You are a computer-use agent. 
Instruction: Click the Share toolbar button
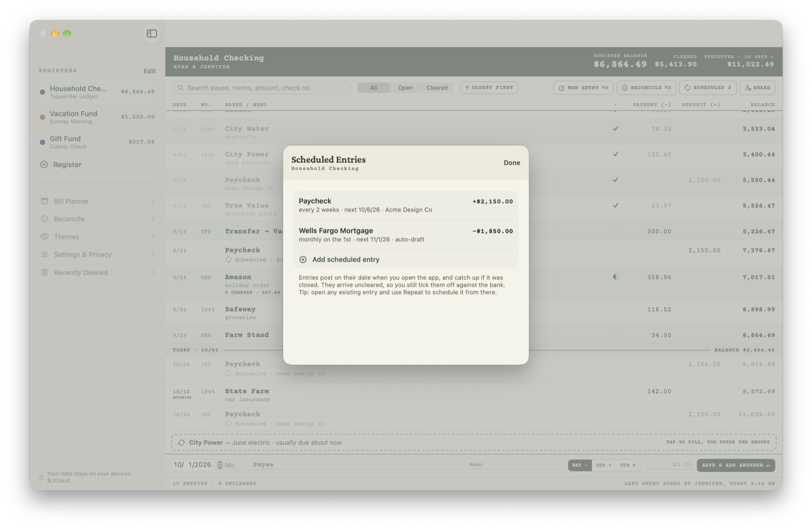tap(757, 88)
